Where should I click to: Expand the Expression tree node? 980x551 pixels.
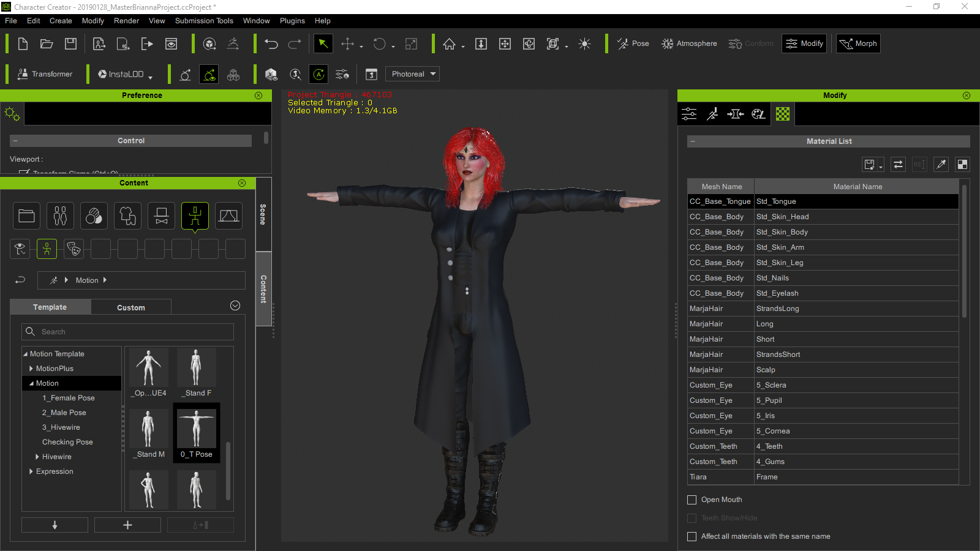click(x=31, y=471)
